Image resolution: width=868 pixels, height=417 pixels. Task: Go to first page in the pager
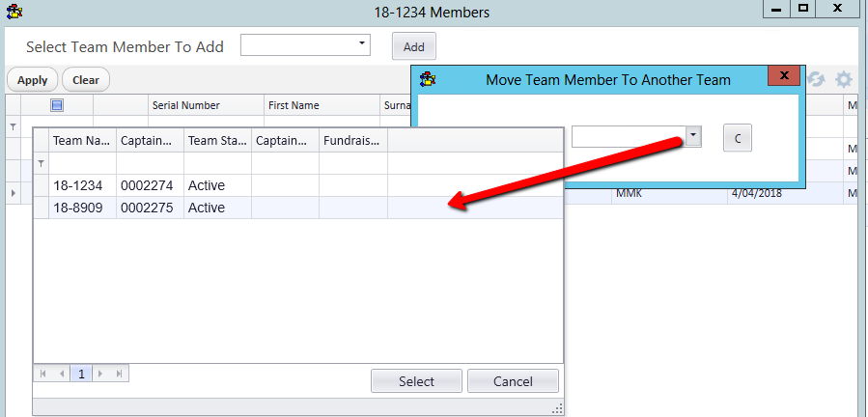43,373
